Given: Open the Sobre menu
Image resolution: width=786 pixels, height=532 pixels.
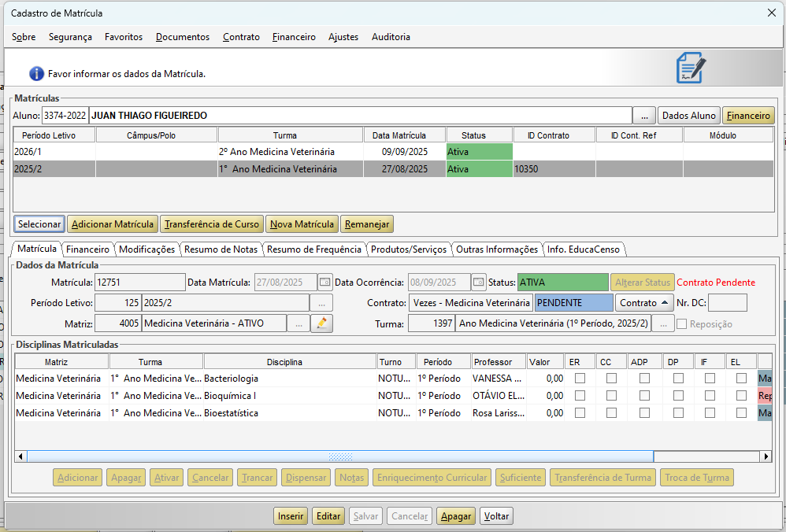Looking at the screenshot, I should (24, 36).
